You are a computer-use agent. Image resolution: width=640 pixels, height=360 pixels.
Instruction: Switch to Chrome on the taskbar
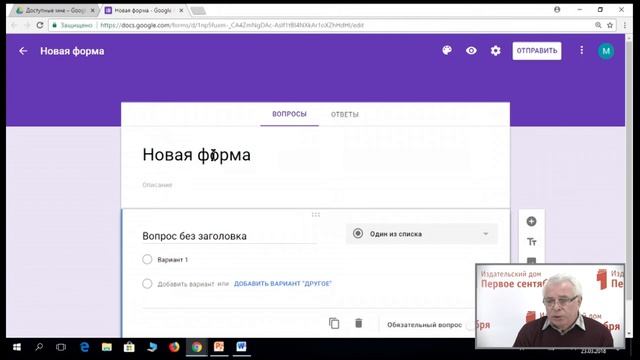pyautogui.click(x=197, y=347)
